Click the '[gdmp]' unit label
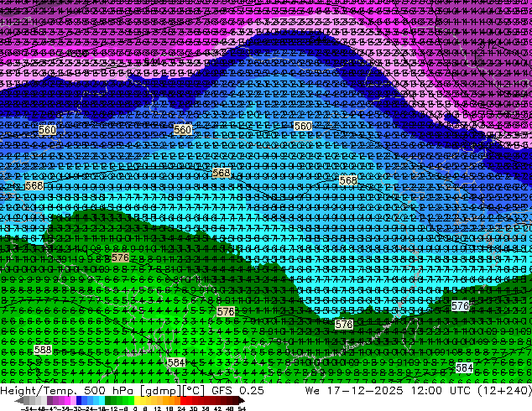The width and height of the screenshot is (532, 411). (x=163, y=391)
